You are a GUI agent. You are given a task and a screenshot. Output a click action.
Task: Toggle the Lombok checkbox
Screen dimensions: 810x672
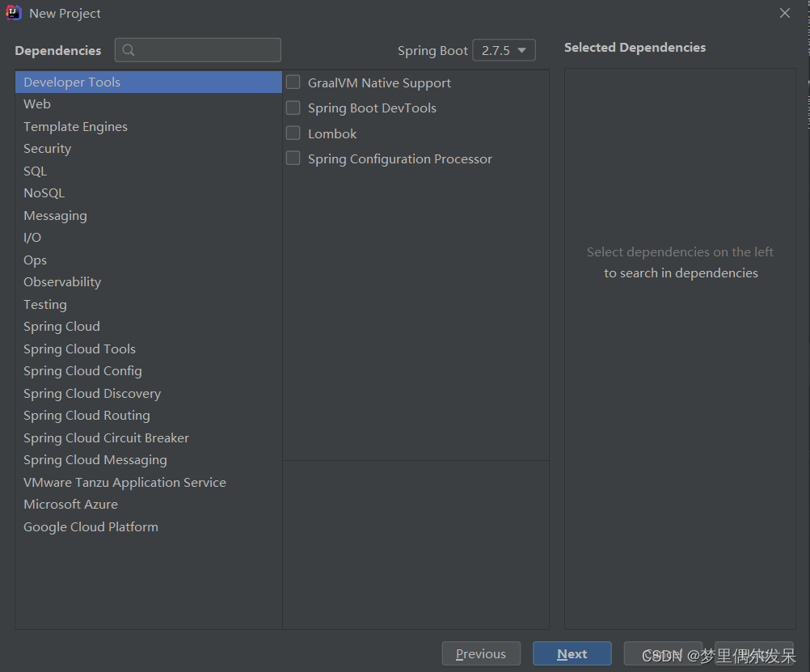tap(293, 133)
